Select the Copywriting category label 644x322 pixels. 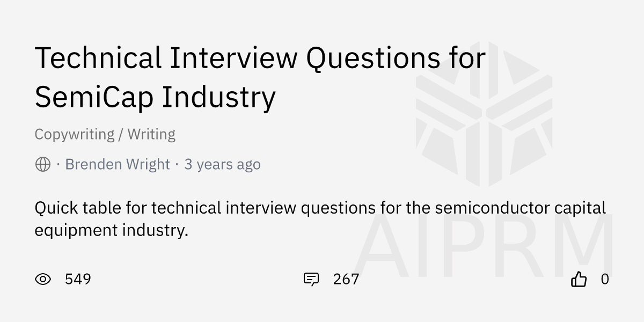tap(75, 134)
